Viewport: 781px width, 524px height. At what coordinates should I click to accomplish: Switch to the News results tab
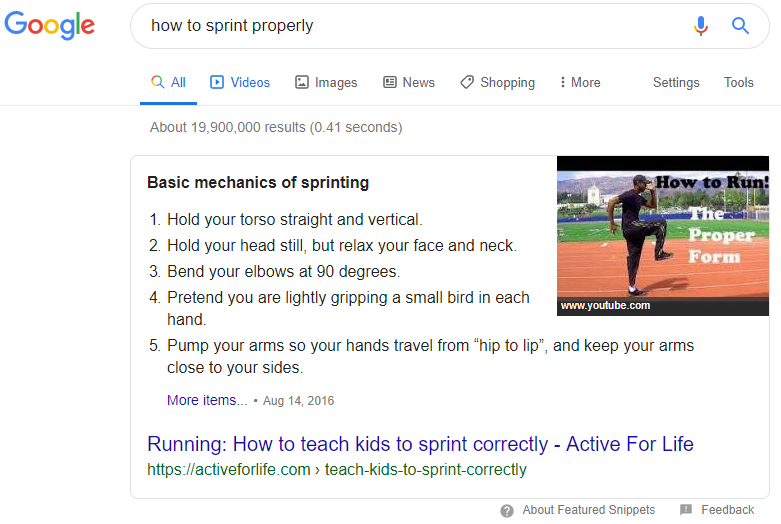[408, 82]
